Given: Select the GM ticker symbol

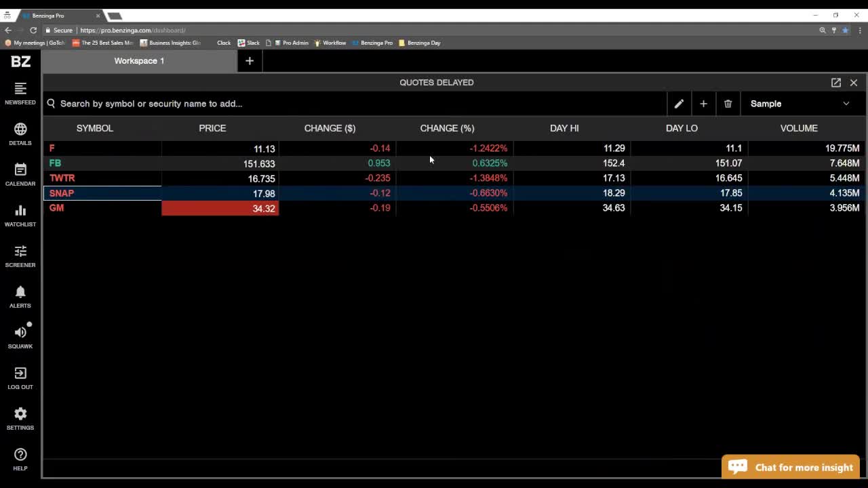Looking at the screenshot, I should (x=56, y=208).
